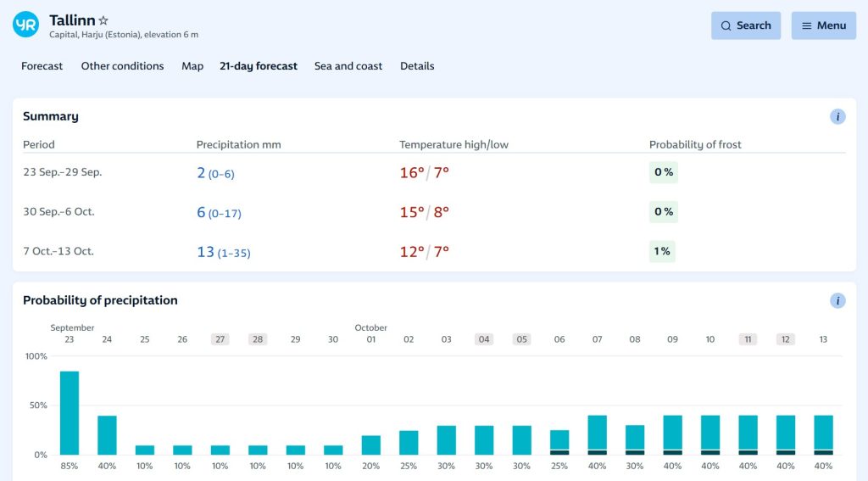Go to the Map tab

192,66
